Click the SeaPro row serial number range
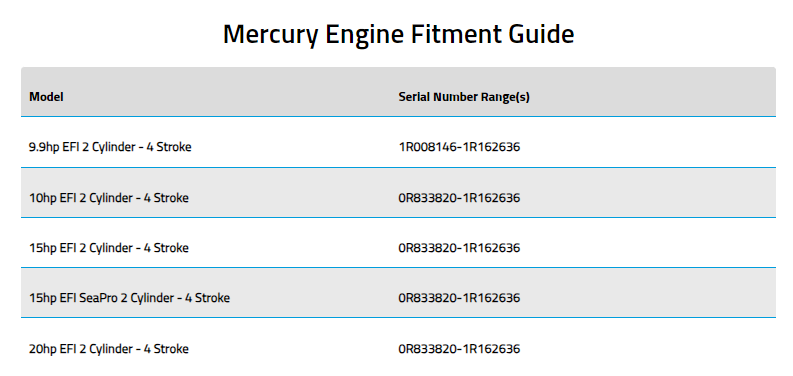Screen dimensions: 793x376 click(459, 298)
